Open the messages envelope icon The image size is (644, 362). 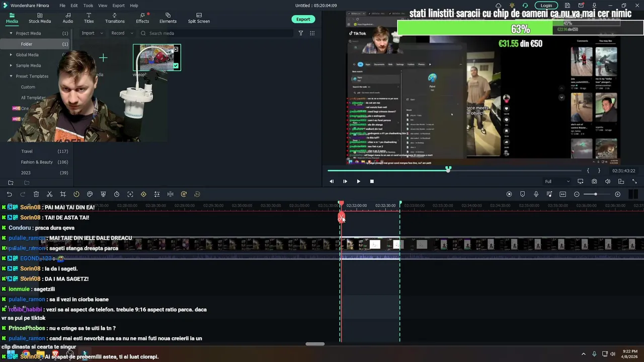[x=581, y=6]
